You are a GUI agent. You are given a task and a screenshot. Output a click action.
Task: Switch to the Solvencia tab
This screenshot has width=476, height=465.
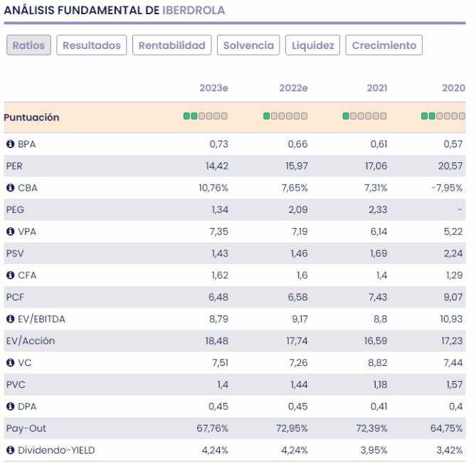click(x=248, y=46)
